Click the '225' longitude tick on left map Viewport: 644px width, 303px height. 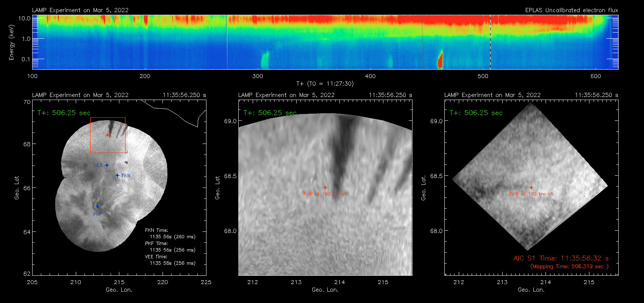pos(206,282)
